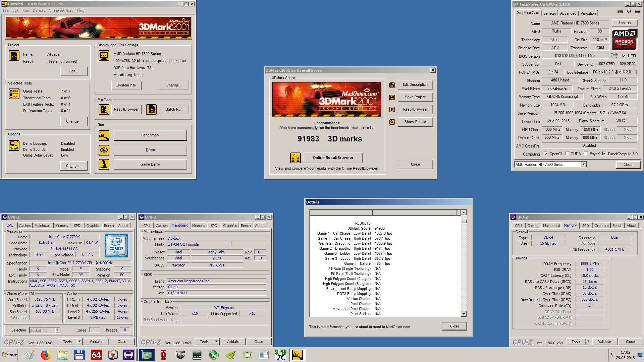The image size is (644, 362).
Task: Toggle the DirectCompute 5.0 checkbox
Action: click(x=604, y=154)
